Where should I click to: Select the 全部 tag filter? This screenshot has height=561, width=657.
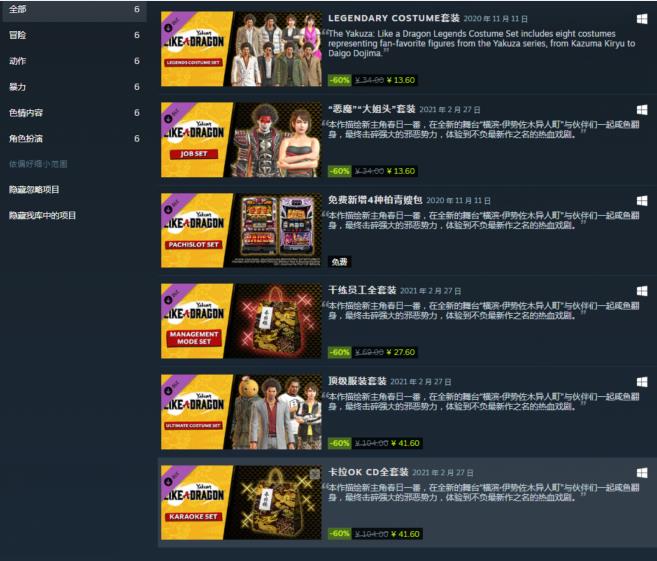tap(74, 10)
